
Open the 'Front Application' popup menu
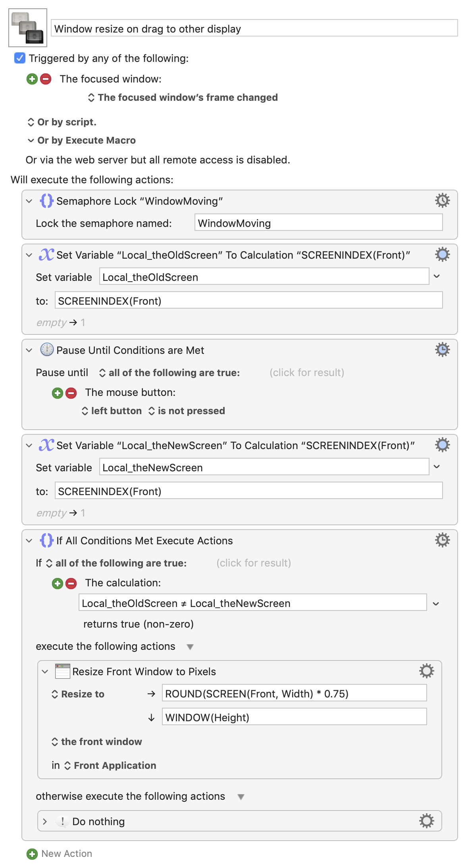[x=110, y=766]
